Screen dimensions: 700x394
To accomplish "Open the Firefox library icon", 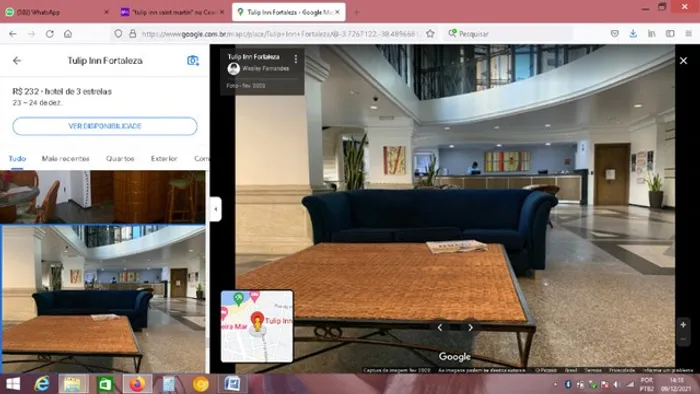I will (x=652, y=34).
